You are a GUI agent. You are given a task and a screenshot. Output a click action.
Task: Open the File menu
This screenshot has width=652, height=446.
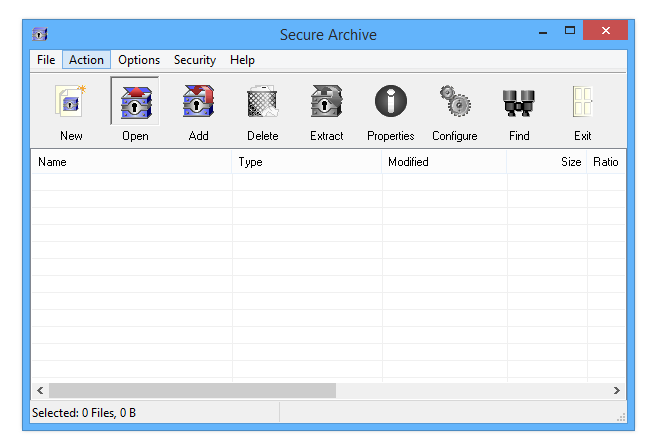(46, 60)
